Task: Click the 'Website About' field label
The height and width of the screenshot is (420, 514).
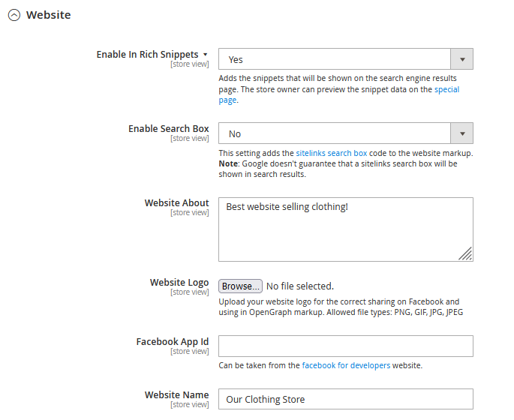Action: click(x=176, y=202)
